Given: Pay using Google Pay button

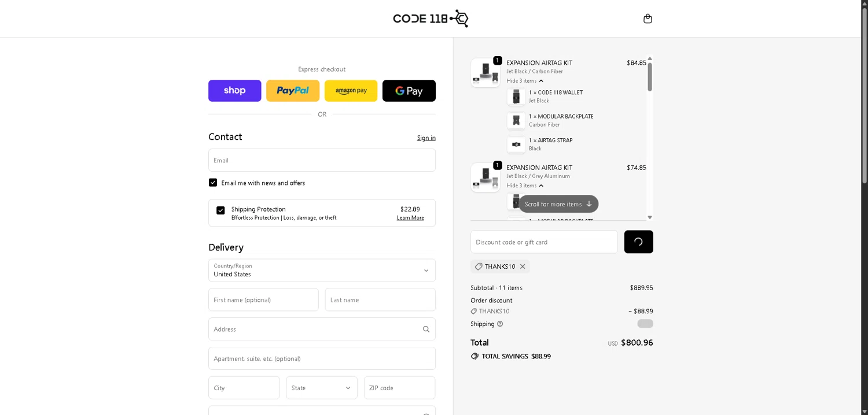Looking at the screenshot, I should pos(409,91).
